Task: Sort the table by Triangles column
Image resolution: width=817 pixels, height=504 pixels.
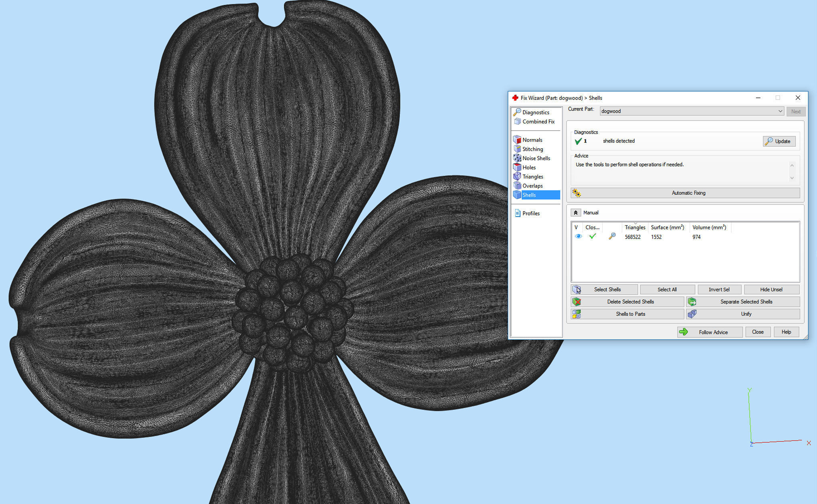Action: [635, 227]
